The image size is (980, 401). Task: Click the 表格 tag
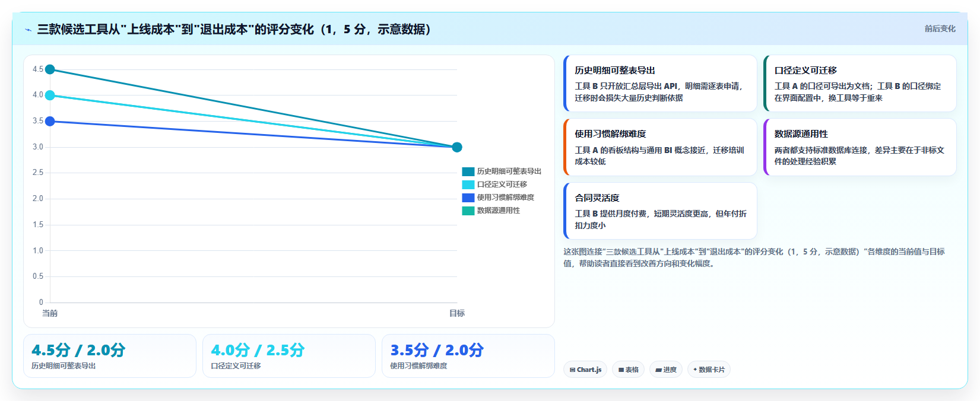point(628,370)
